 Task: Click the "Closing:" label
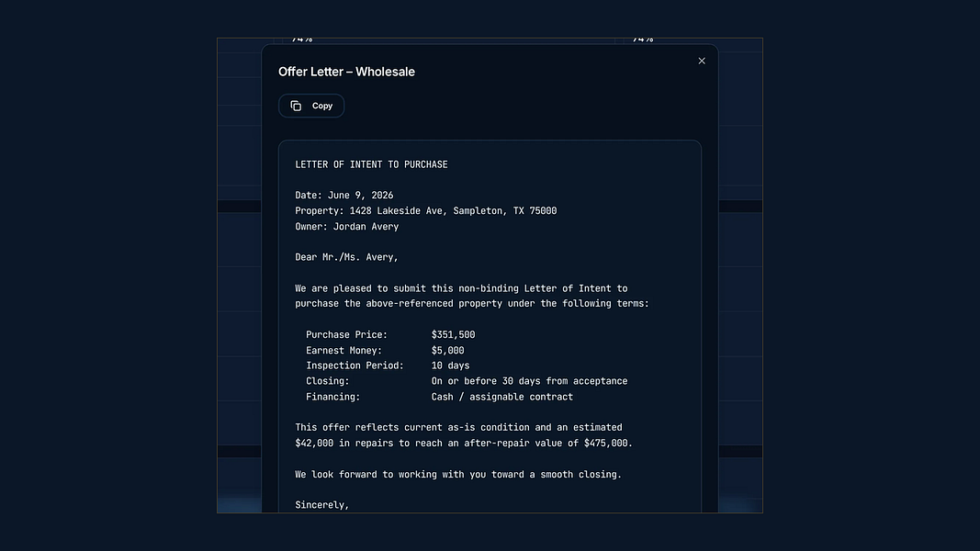pyautogui.click(x=328, y=381)
